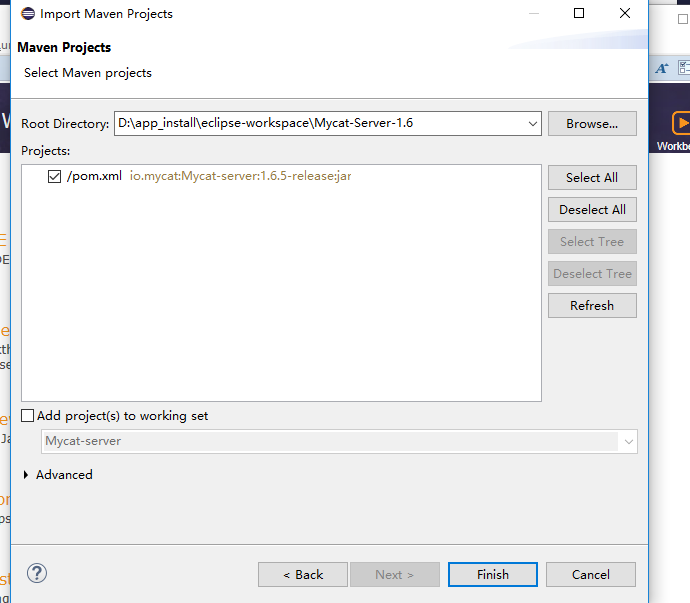The height and width of the screenshot is (603, 690).
Task: Click into the Root Directory path field
Action: [320, 124]
